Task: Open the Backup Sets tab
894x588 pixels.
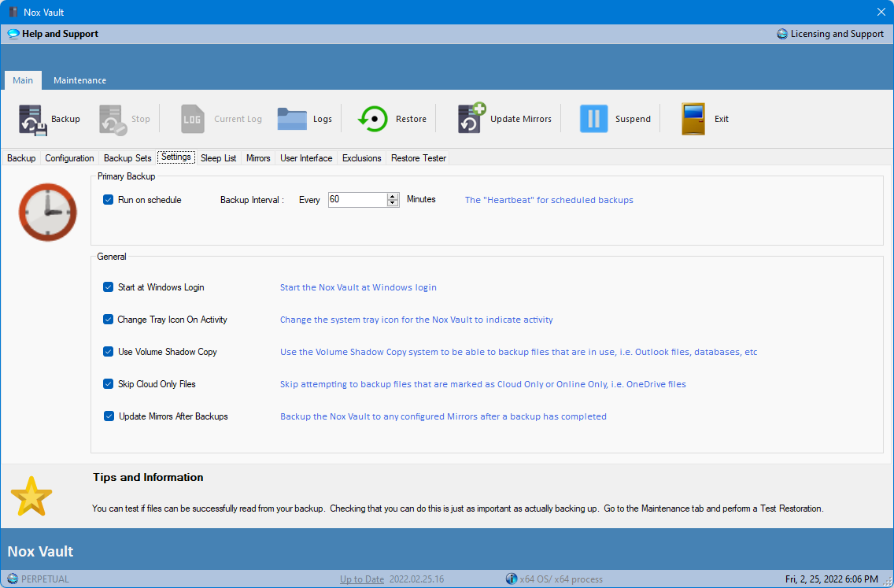Action: (x=127, y=158)
